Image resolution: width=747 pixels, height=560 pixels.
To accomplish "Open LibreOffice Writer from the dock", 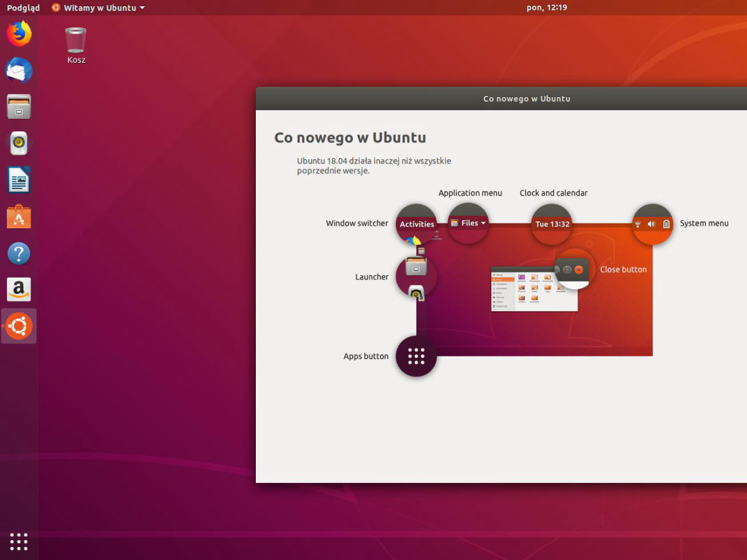I will point(19,180).
